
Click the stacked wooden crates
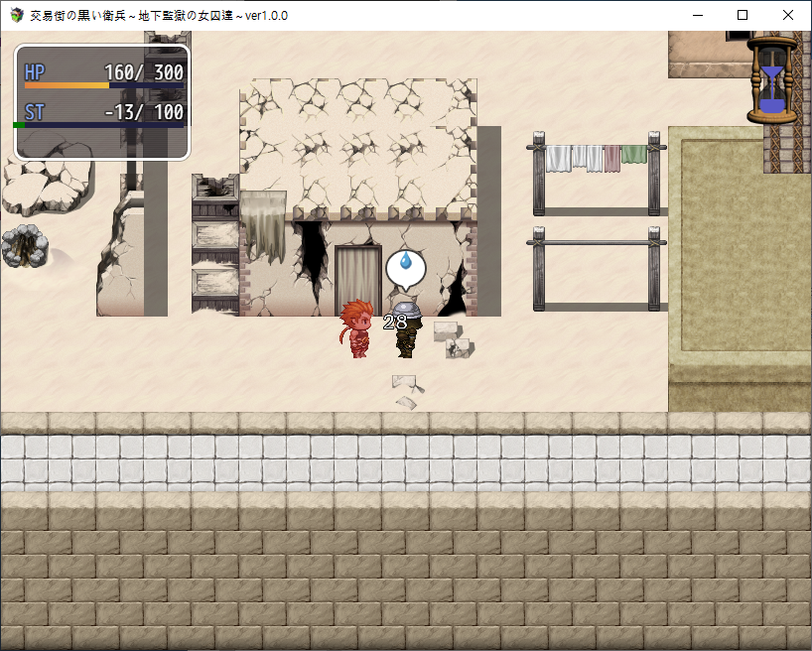(215, 244)
